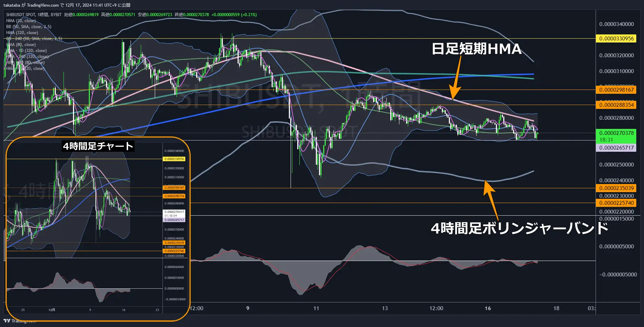Click the 0.0000340000 main axis tick

616,24
